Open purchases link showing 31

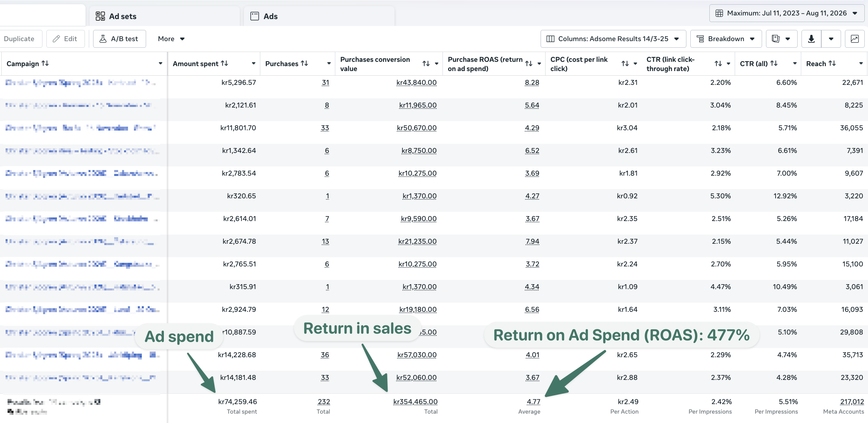coord(325,83)
